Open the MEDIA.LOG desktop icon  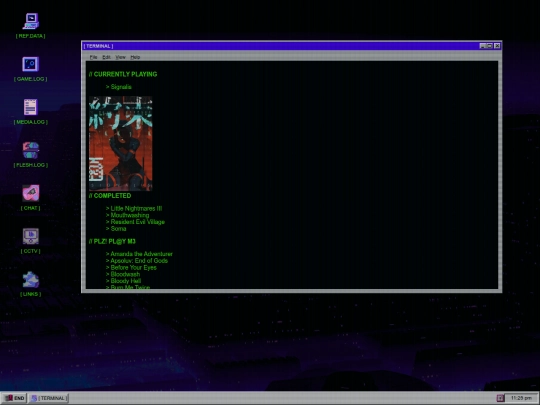(31, 112)
